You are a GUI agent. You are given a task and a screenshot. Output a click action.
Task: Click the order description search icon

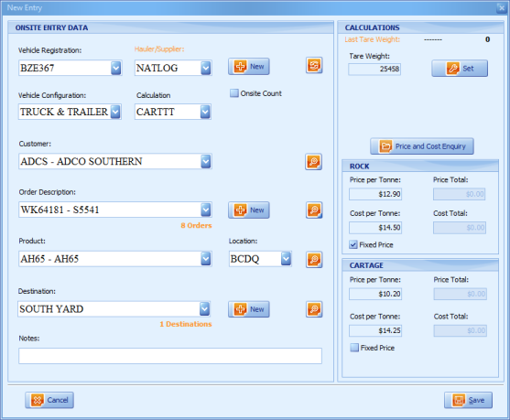point(314,210)
